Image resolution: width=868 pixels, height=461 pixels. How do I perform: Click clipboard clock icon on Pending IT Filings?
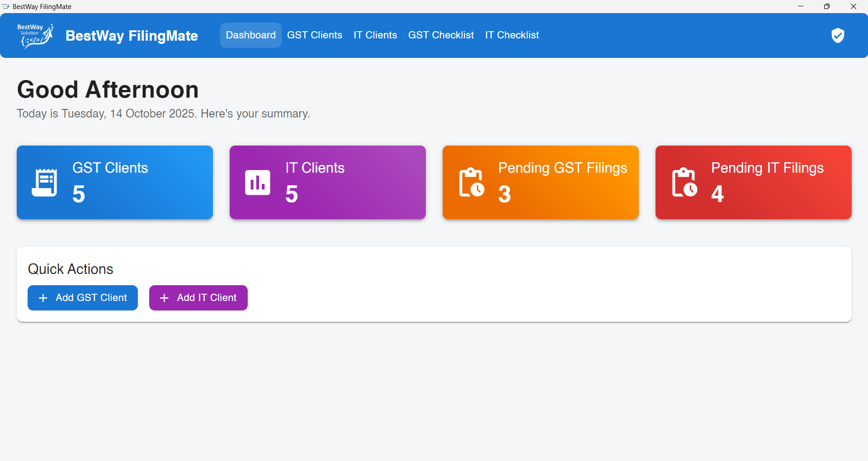pyautogui.click(x=684, y=182)
